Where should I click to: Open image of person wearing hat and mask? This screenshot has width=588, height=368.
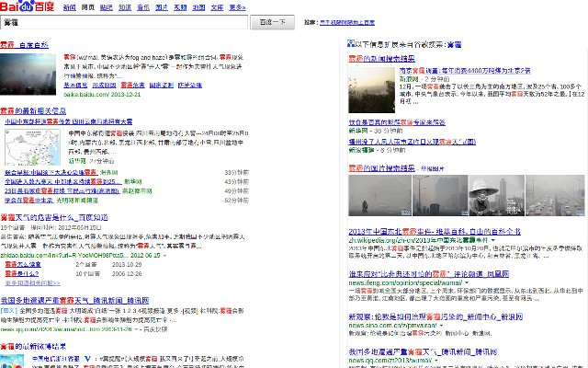497,195
